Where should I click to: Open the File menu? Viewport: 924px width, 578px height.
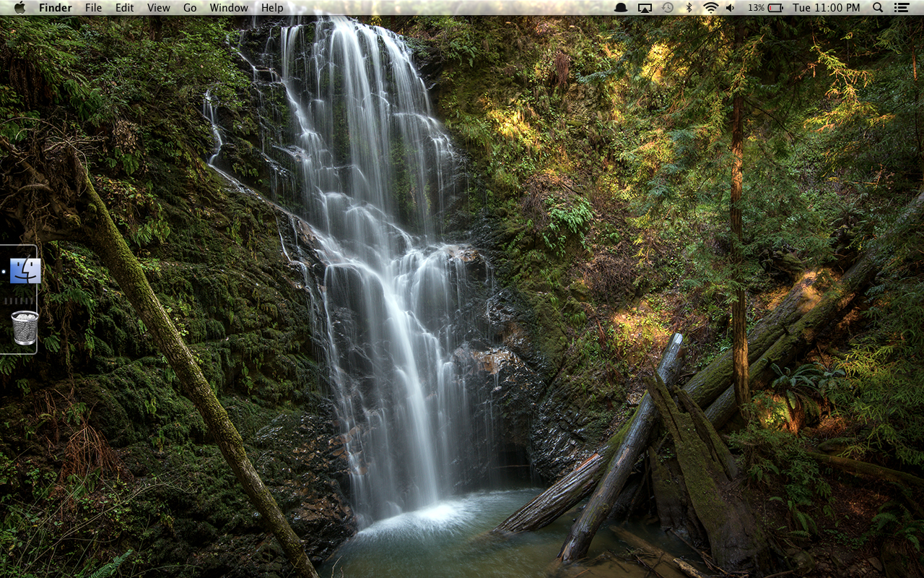tap(93, 8)
